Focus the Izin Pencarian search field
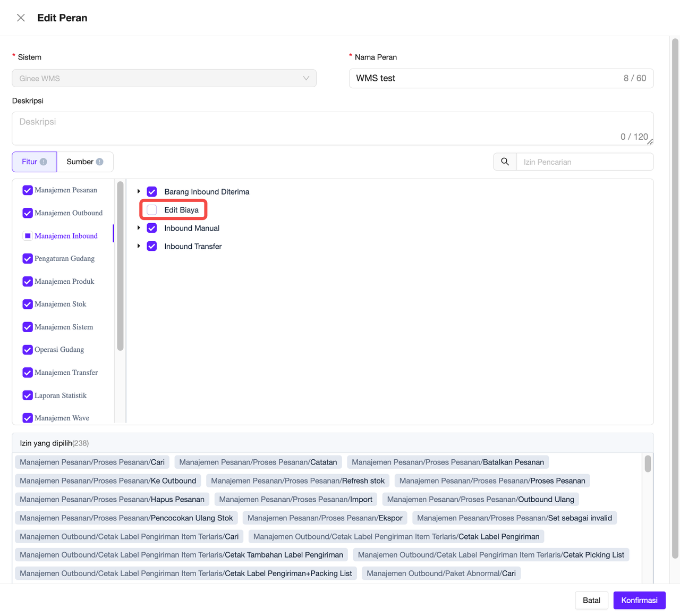Image resolution: width=680 pixels, height=616 pixels. click(584, 162)
